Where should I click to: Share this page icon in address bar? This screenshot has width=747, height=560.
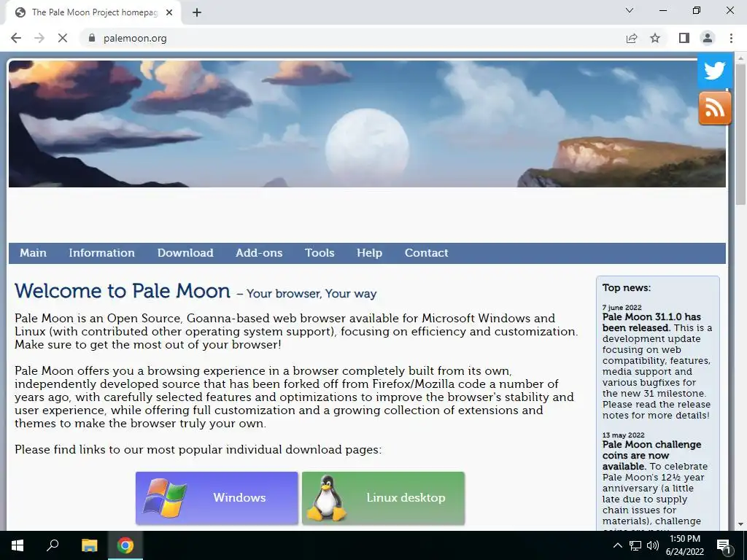tap(632, 38)
